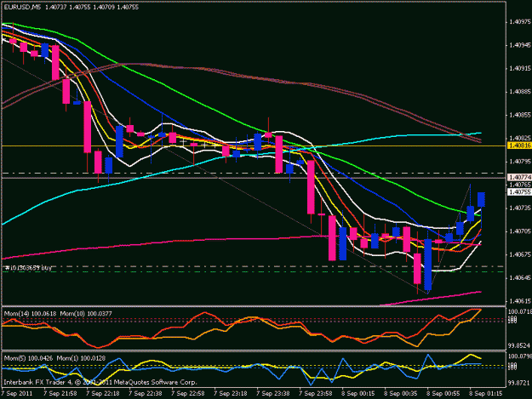
Task: Select the 1.40795 price axis label
Action: pos(520,162)
